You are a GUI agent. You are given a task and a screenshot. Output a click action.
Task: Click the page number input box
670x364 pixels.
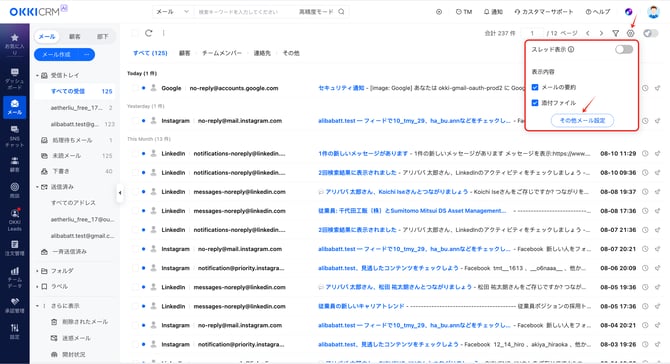tap(532, 33)
